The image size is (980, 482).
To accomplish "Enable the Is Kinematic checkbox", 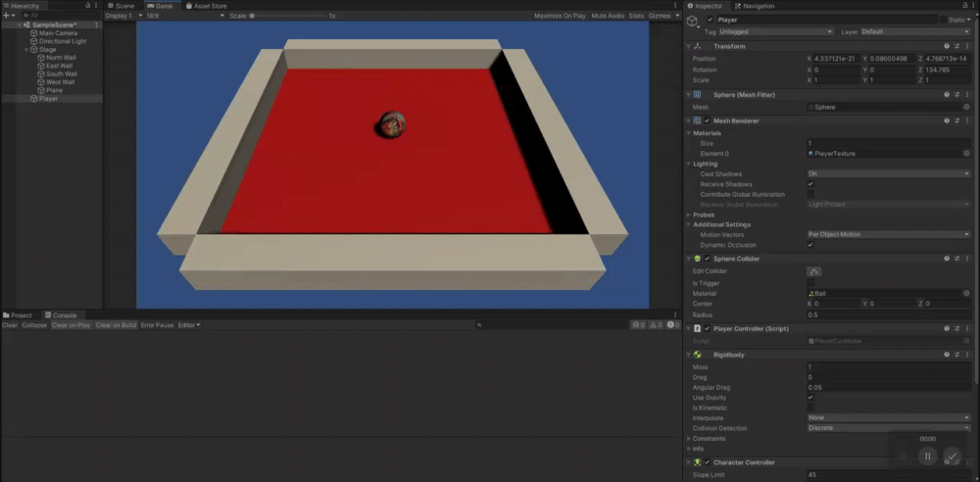I will 810,408.
